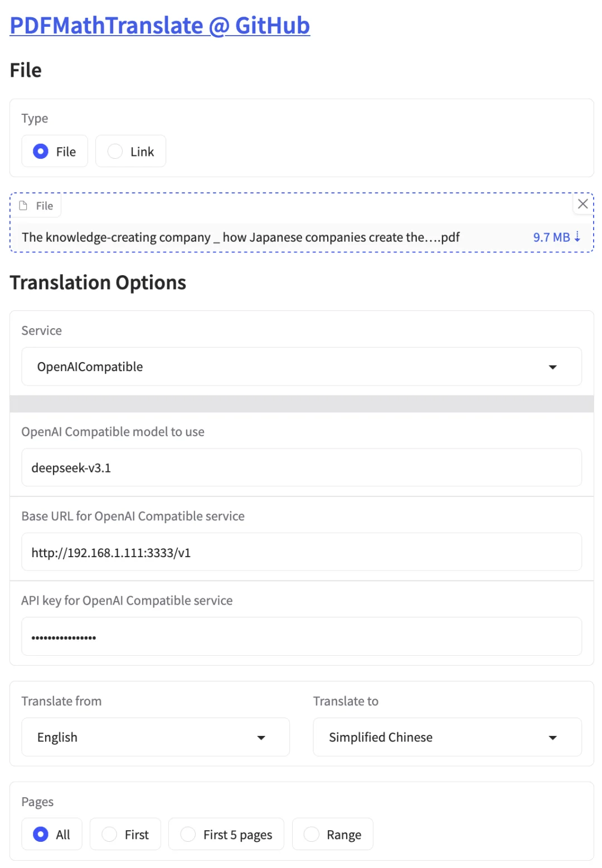
Task: Click the Base URL input field
Action: pyautogui.click(x=302, y=552)
